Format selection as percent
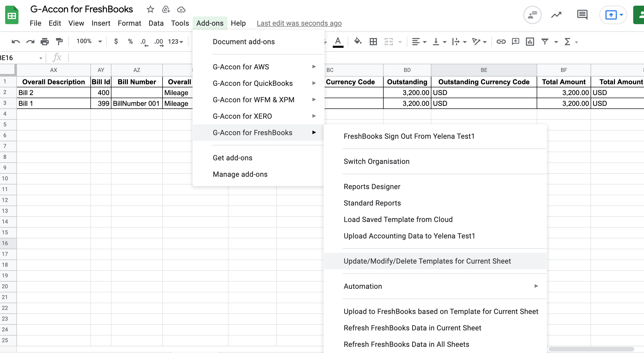The image size is (644, 353). click(x=130, y=41)
